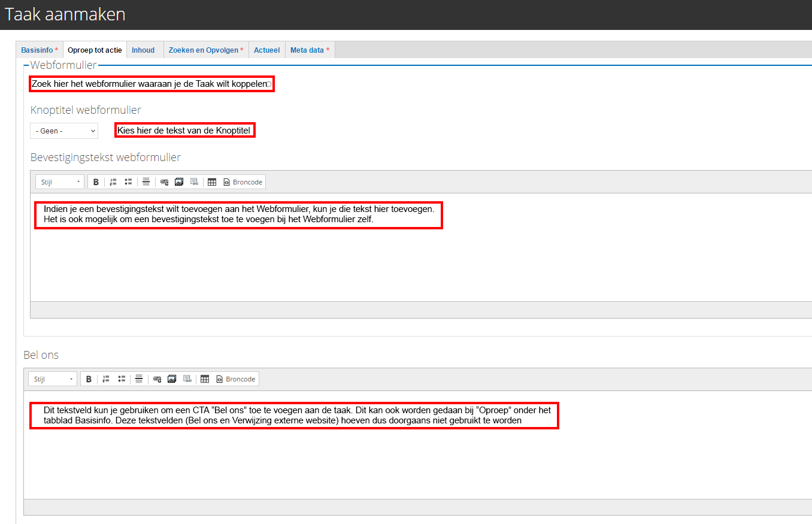Insert bulleted list in Bevestigingstekst editor
The image size is (812, 524).
128,182
